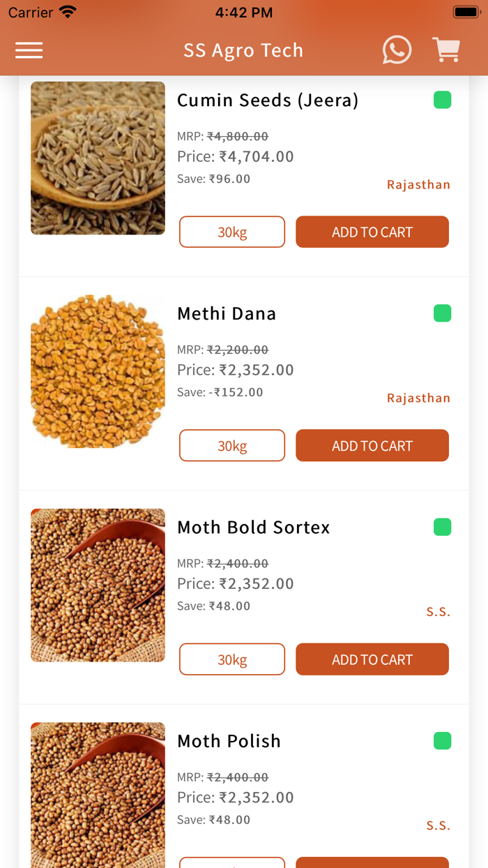
Task: Tap the green stock indicator for Cumin Seeds
Action: 442,100
